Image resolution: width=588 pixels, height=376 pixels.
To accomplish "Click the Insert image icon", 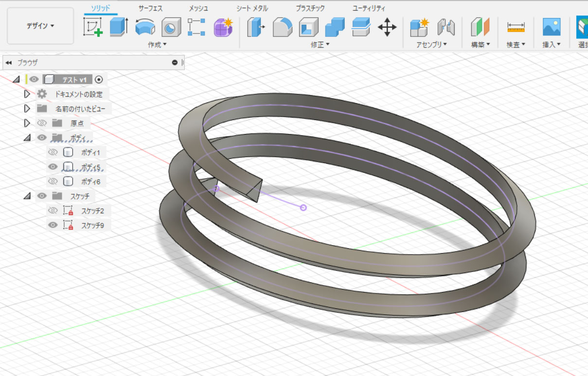I will point(552,27).
